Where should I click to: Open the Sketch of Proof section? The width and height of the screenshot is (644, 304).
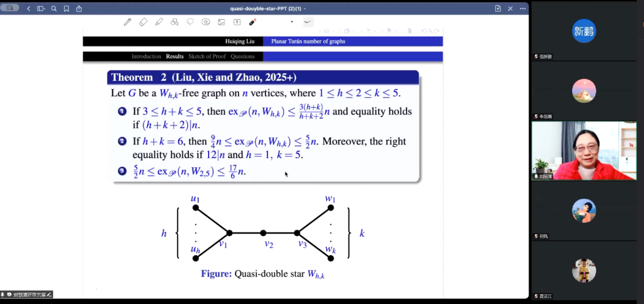[207, 56]
